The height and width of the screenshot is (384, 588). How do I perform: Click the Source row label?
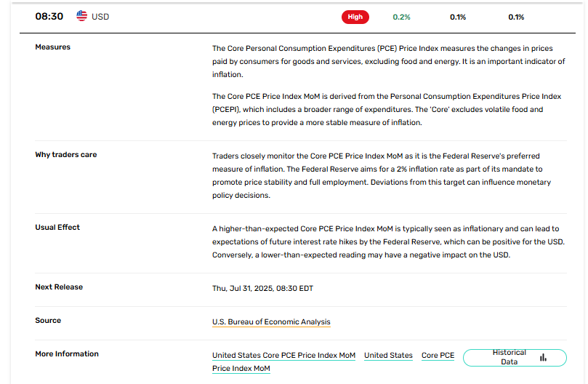[x=48, y=321]
